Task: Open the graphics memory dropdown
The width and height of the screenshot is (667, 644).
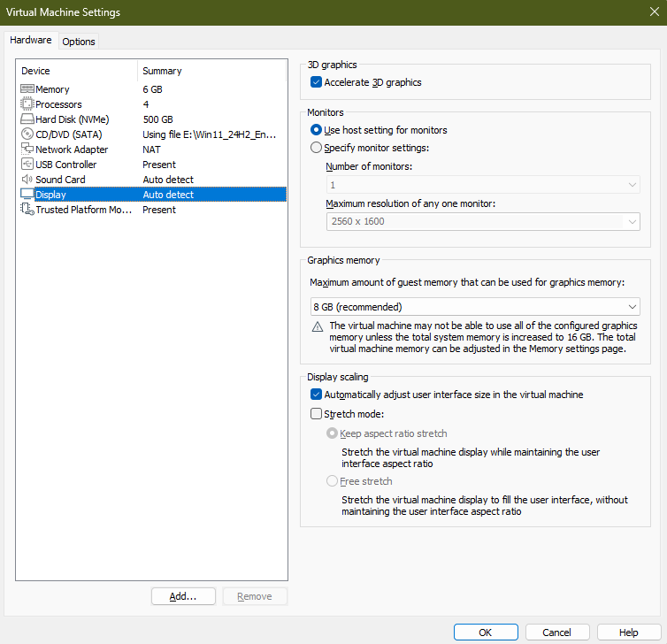Action: click(475, 307)
